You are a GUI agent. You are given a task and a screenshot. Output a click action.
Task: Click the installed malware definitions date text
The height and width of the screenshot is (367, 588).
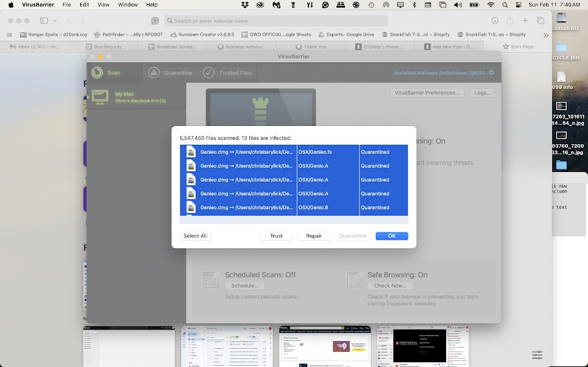[439, 73]
